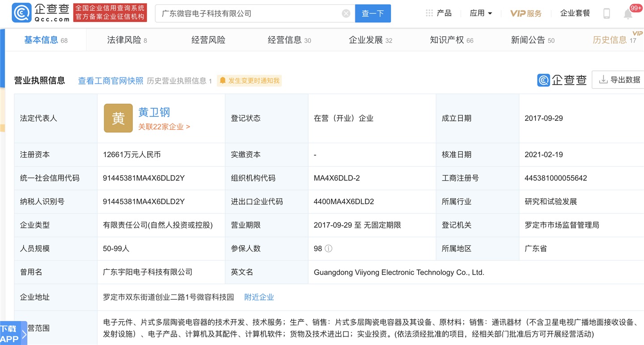The image size is (644, 345).
Task: Open 历史营业执照信息 link
Action: [179, 81]
